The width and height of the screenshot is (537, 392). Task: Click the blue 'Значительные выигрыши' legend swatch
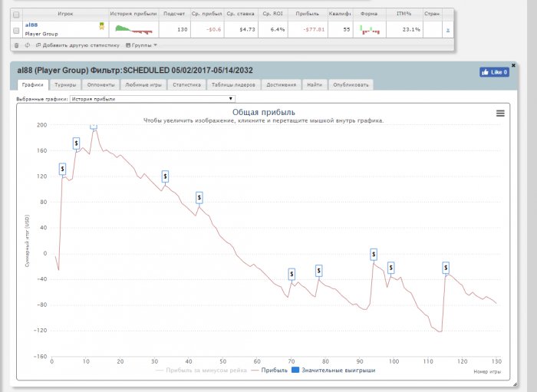click(295, 370)
